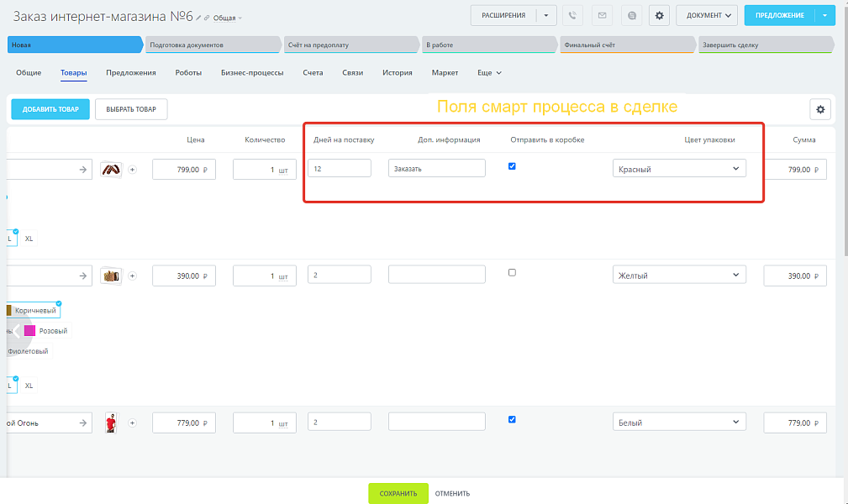848x504 pixels.
Task: Switch to the 'История' tab
Action: click(397, 73)
